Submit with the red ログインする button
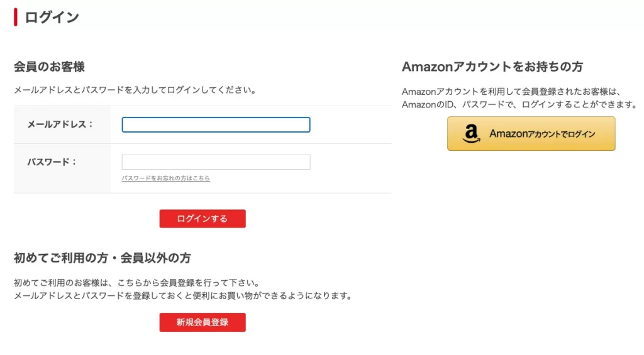The image size is (644, 355). coord(203,219)
